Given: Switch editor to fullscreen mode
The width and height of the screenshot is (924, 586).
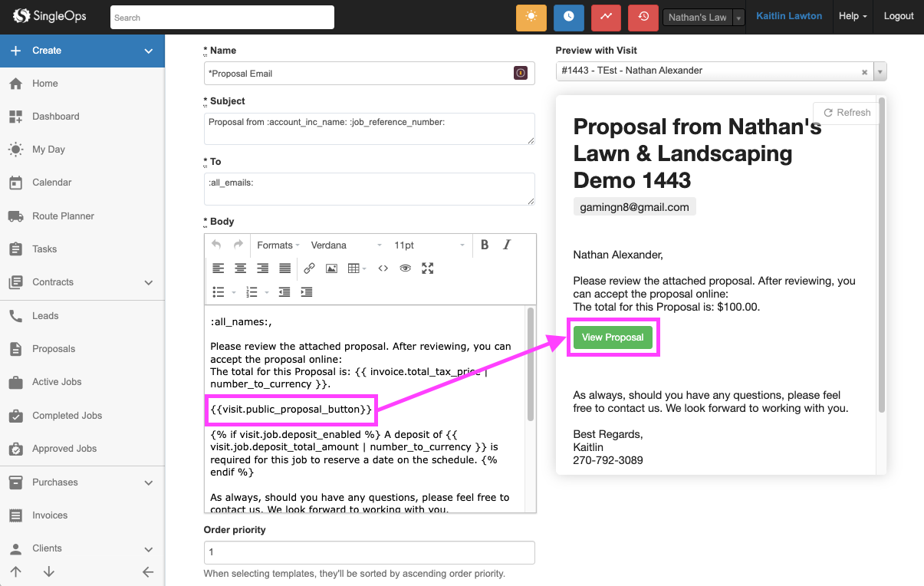Looking at the screenshot, I should coord(428,268).
